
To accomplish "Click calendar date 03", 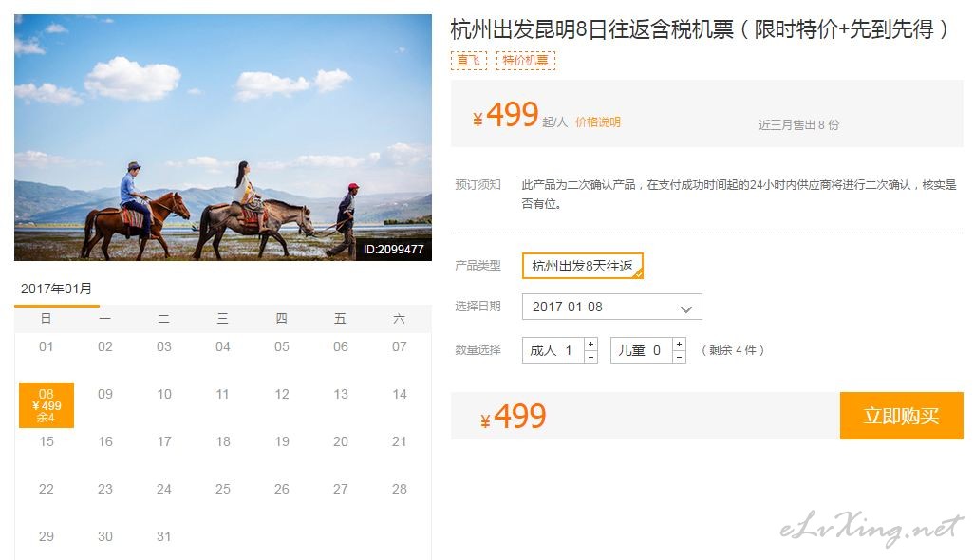I will coord(164,346).
